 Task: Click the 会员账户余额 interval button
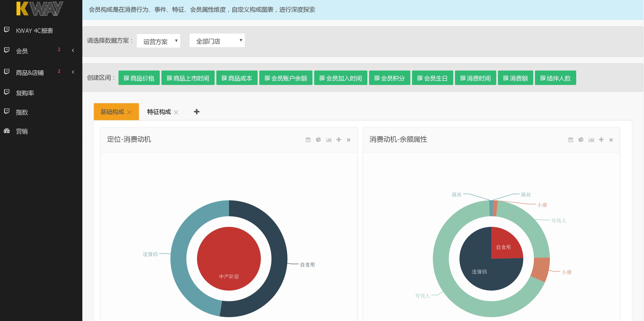[x=286, y=78]
